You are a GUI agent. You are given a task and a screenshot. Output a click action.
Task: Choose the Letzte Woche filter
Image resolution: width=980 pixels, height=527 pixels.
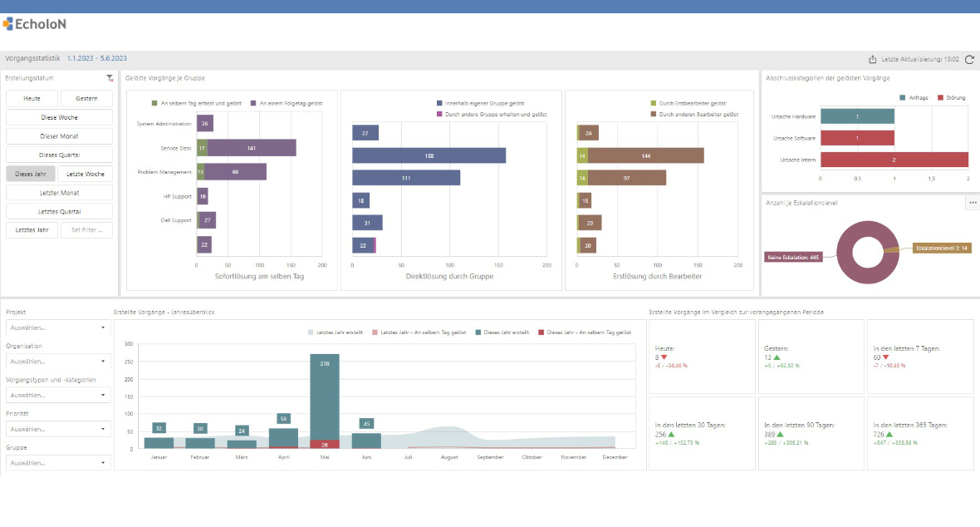click(86, 174)
